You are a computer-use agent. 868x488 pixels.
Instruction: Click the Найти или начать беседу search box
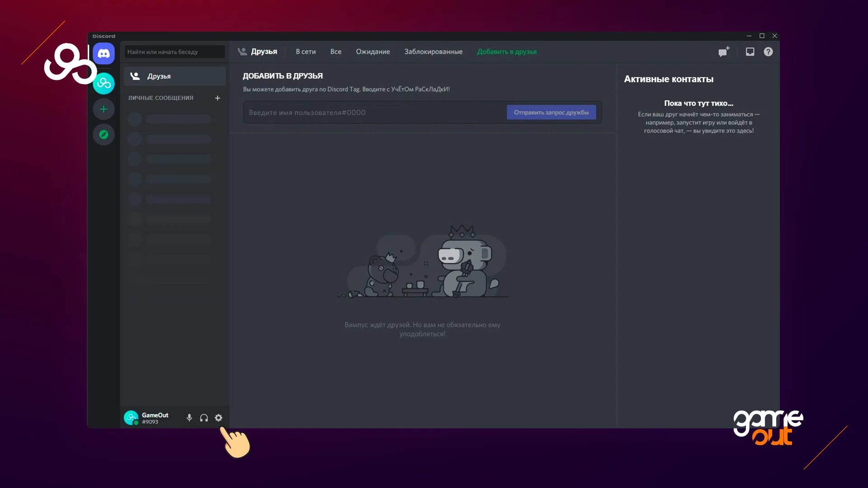175,52
